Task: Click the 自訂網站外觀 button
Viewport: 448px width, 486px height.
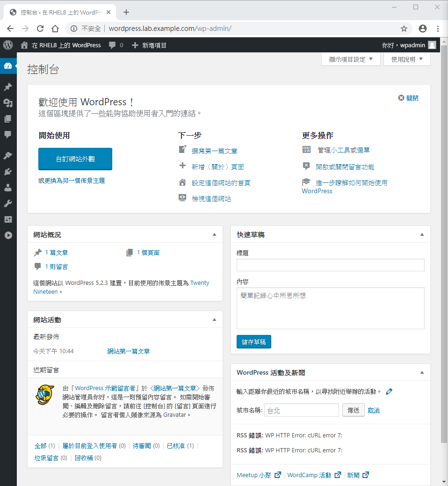Action: click(75, 159)
